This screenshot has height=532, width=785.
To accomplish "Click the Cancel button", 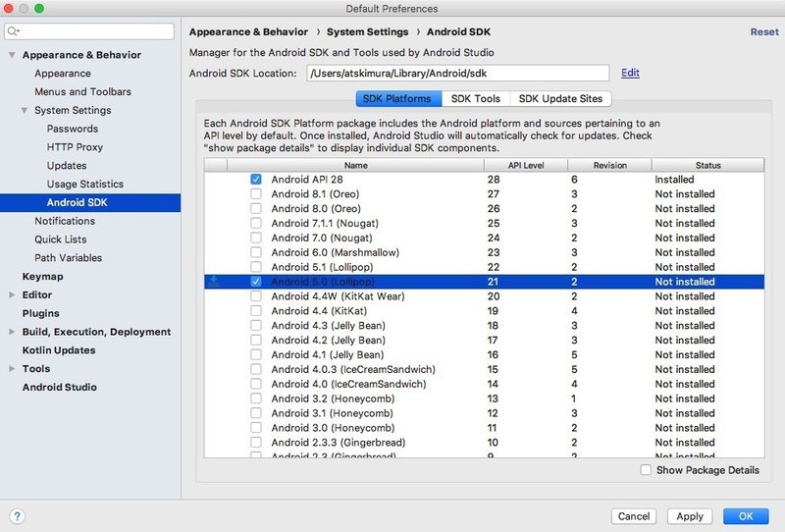I will (634, 516).
